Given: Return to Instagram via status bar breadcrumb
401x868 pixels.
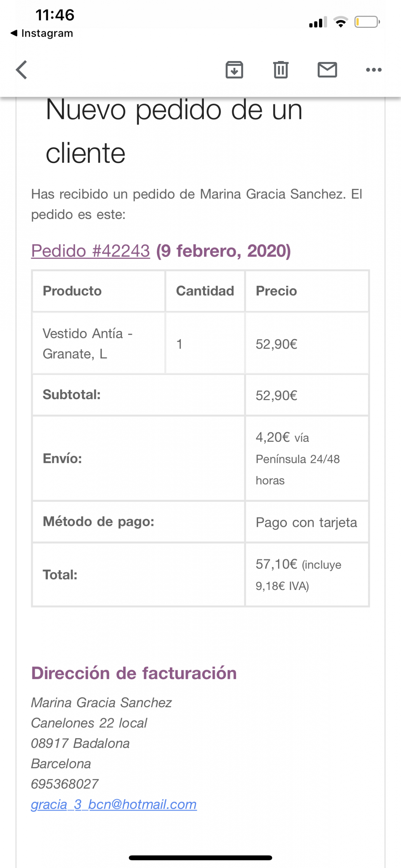Looking at the screenshot, I should point(42,33).
